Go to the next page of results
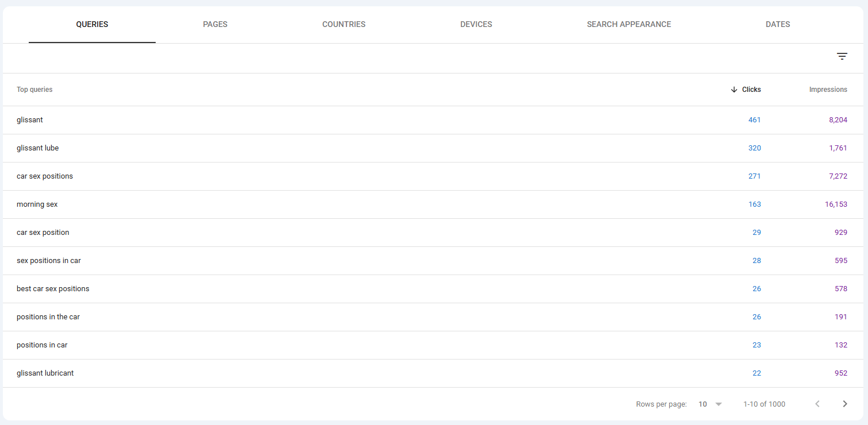This screenshot has height=425, width=868. [x=844, y=404]
